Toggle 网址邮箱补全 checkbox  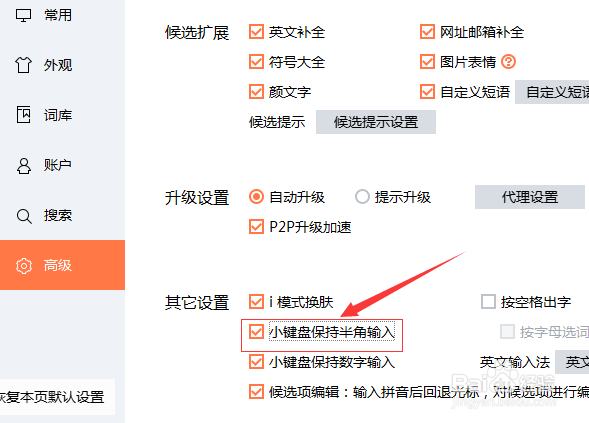coord(427,32)
